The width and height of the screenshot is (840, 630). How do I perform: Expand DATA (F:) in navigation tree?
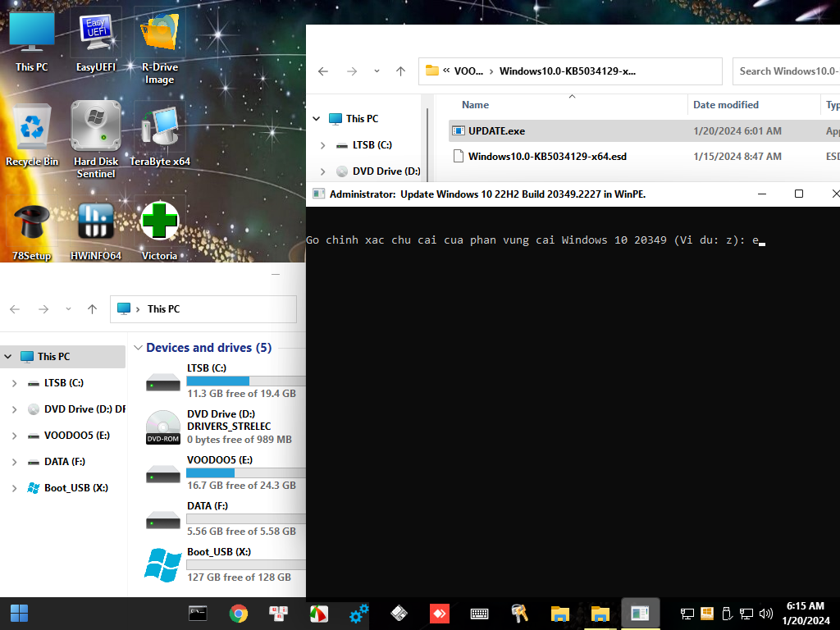(x=15, y=462)
